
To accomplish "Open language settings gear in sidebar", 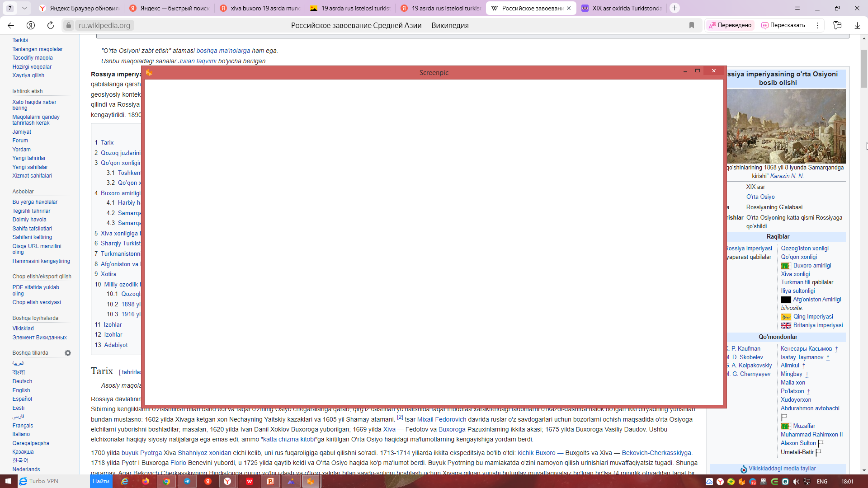I will tap(68, 353).
